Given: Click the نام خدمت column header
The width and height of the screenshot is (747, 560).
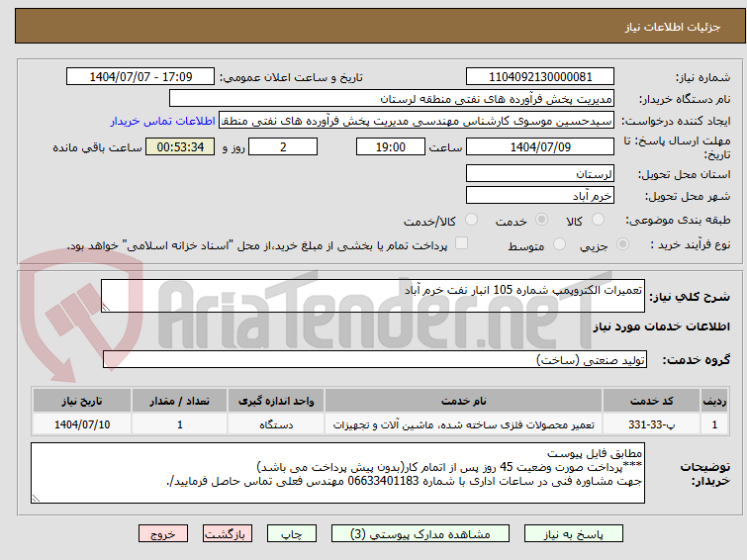Looking at the screenshot, I should [464, 401].
